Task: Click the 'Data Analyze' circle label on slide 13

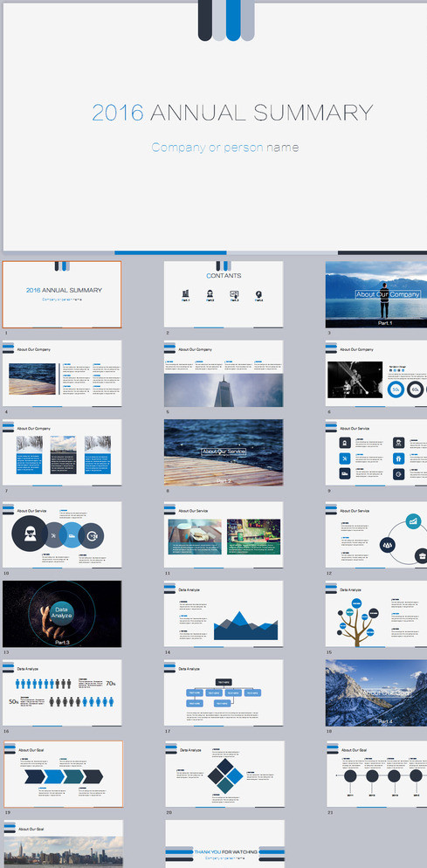Action: (61, 611)
